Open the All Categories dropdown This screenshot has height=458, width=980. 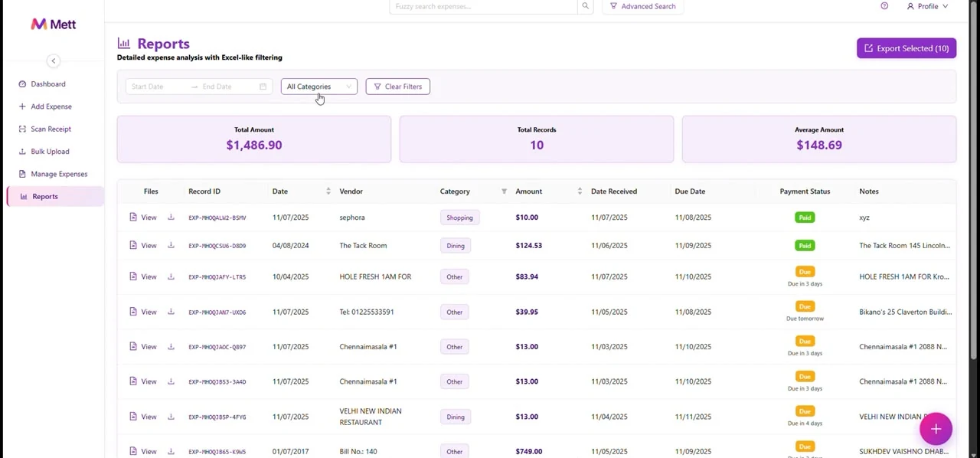(318, 87)
